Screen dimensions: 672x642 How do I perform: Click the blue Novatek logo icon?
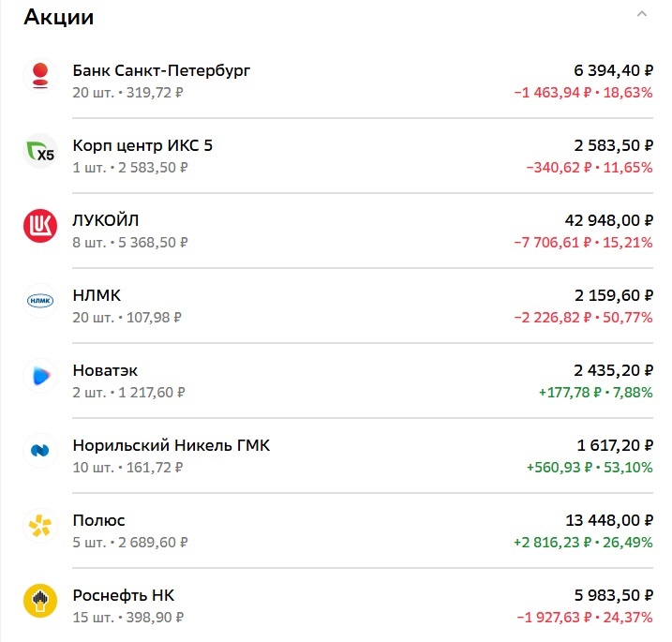click(40, 377)
